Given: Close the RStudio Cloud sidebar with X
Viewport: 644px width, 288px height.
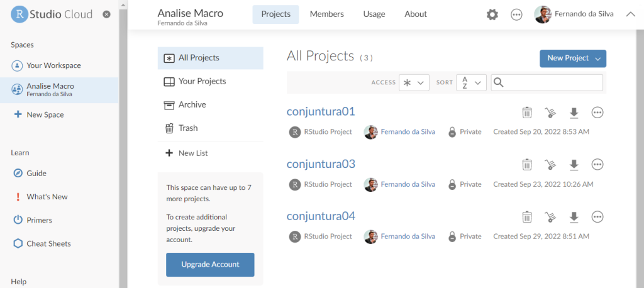Looking at the screenshot, I should point(106,14).
